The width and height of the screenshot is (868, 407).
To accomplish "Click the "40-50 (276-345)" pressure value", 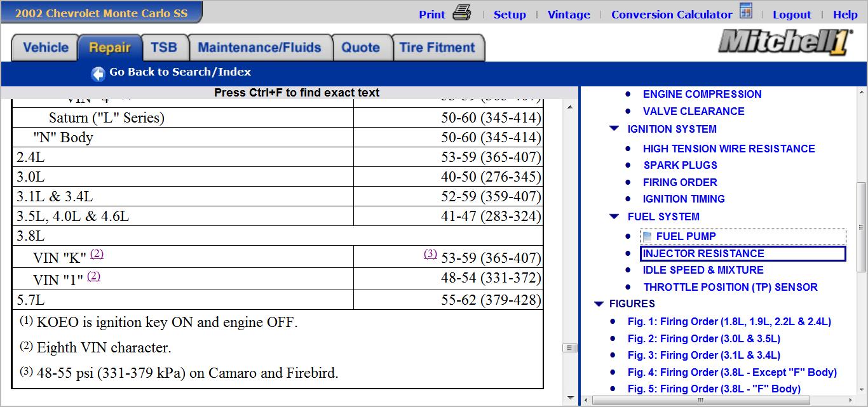I will tap(491, 177).
